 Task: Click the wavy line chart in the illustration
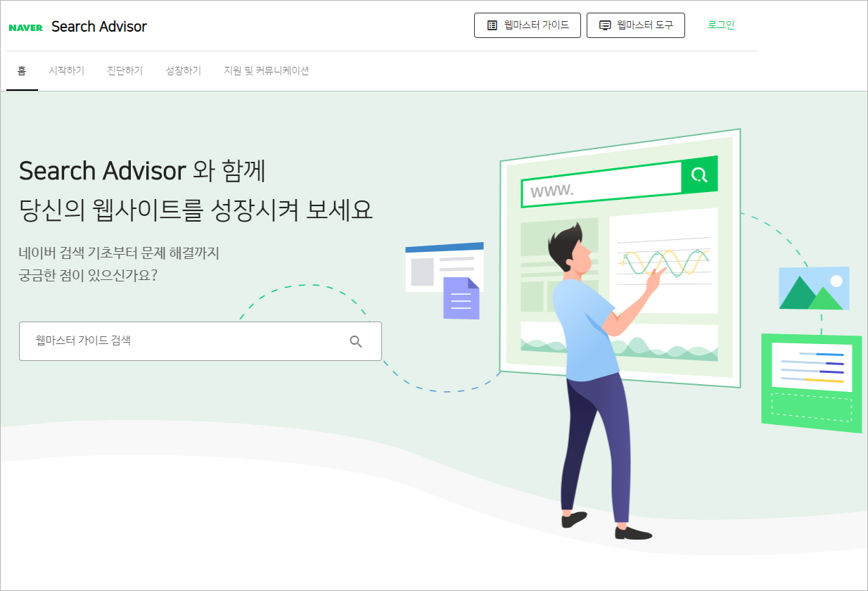coord(665,263)
